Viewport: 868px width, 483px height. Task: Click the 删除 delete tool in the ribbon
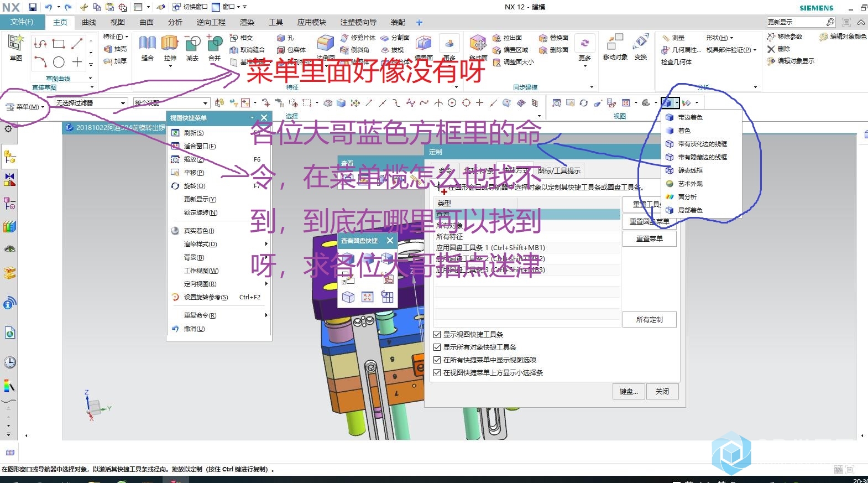pyautogui.click(x=779, y=49)
